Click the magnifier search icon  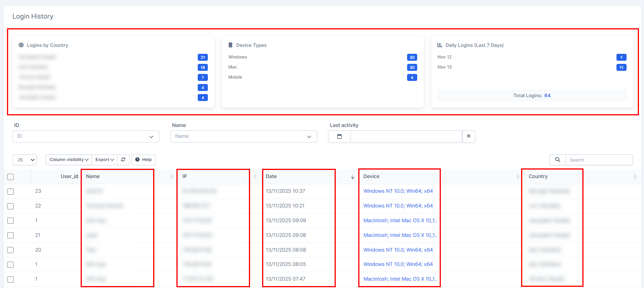pyautogui.click(x=558, y=159)
